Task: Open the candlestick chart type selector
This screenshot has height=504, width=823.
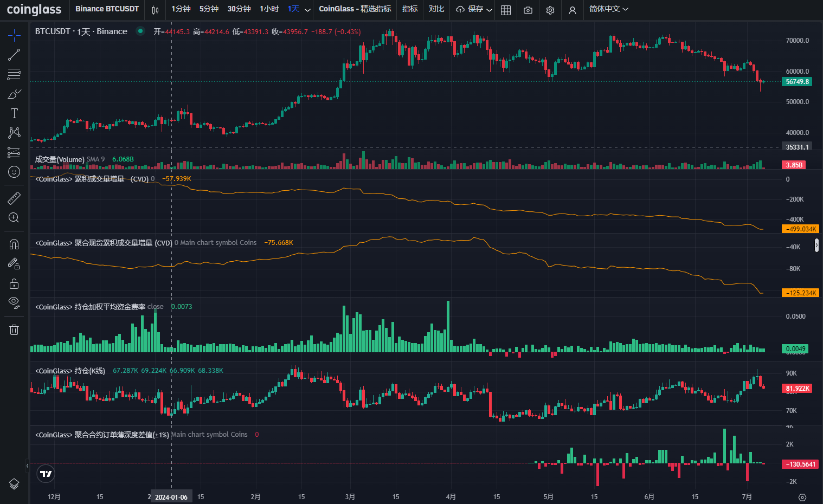Action: click(156, 10)
